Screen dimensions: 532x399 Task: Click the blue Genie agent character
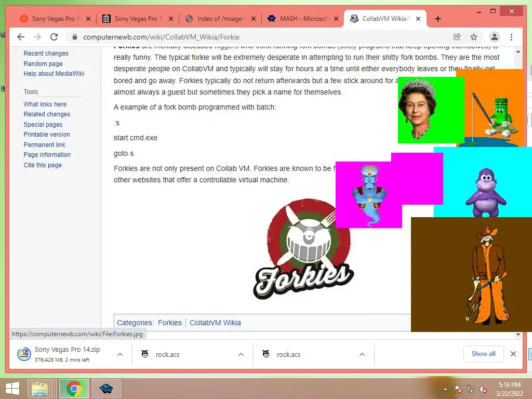coord(369,195)
